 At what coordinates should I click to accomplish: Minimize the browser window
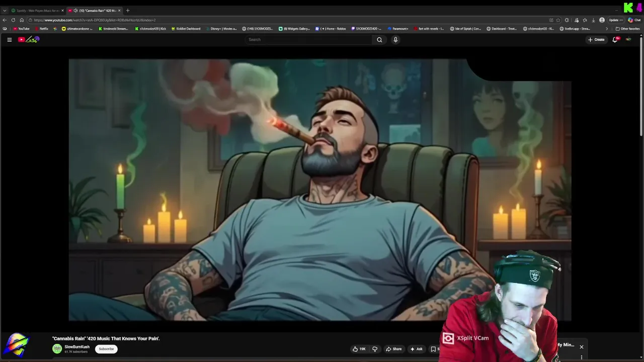(x=617, y=10)
